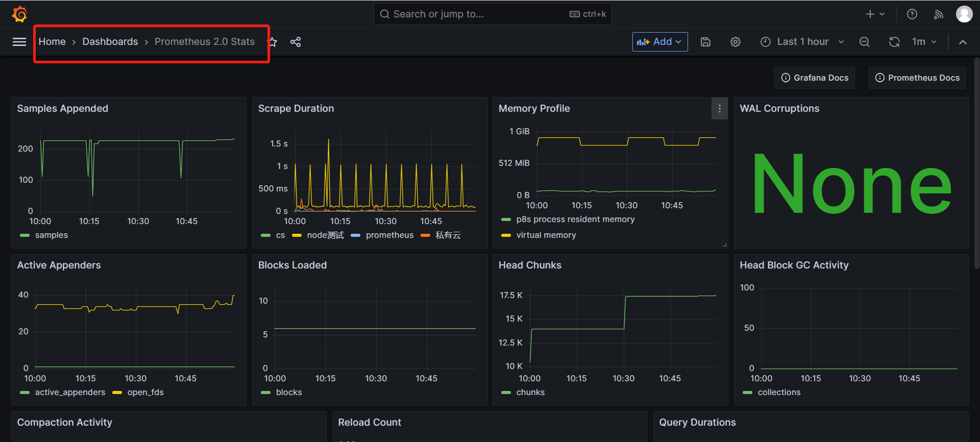Toggle the virtual memory legend series

pyautogui.click(x=546, y=235)
